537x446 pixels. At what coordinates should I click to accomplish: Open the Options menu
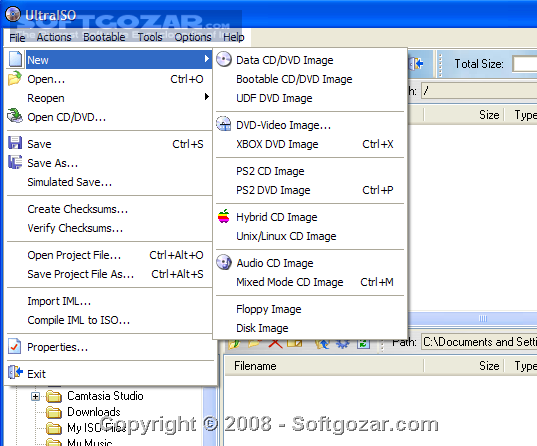pos(193,37)
